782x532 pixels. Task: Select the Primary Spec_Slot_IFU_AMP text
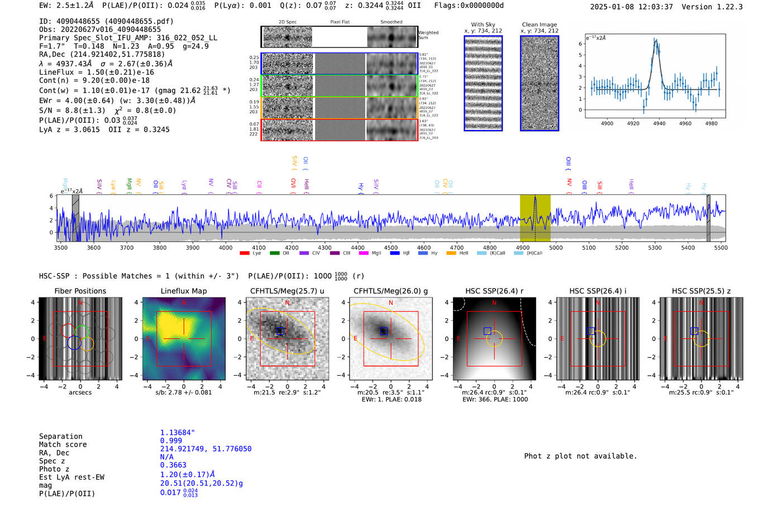[x=128, y=38]
